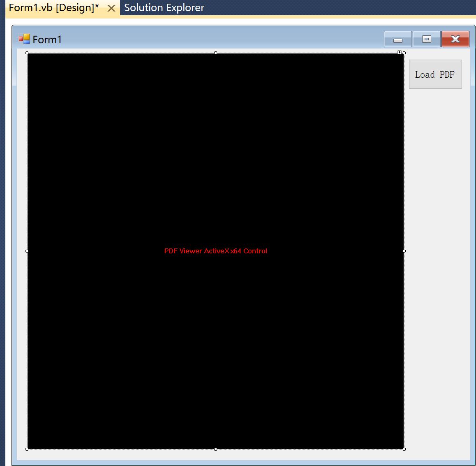Click the bottom-center resize handle of PDF control

point(216,449)
